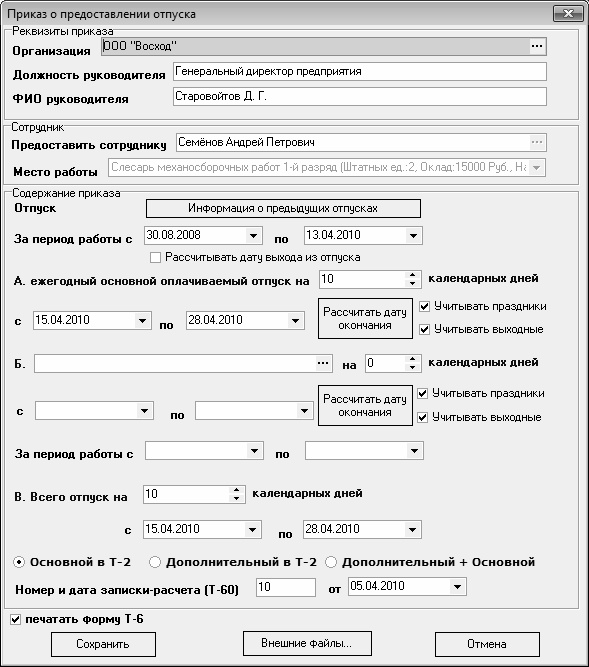Click employee field Семёнов Андрей Петрович
The image size is (589, 667).
(353, 142)
